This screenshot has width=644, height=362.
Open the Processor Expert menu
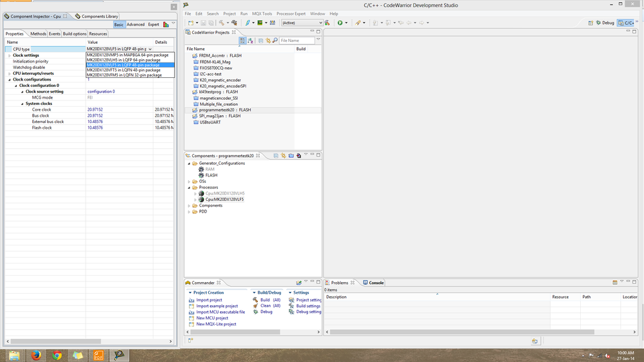[x=291, y=14]
